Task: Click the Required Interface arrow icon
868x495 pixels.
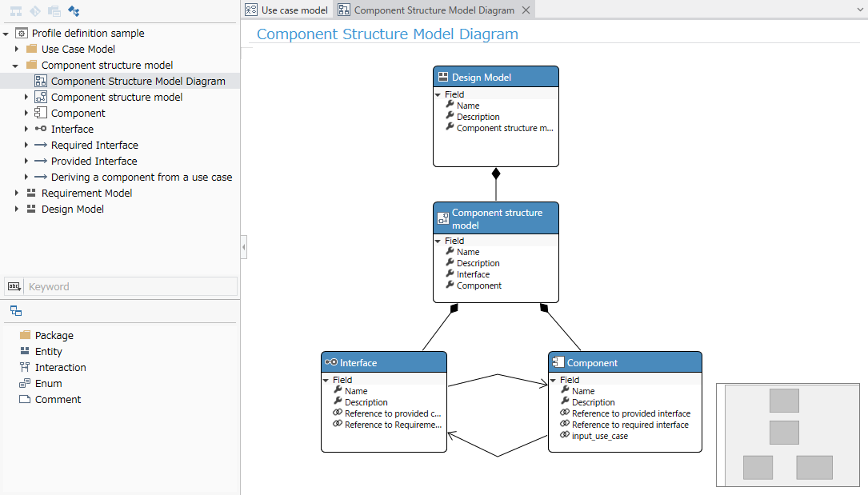Action: pos(41,145)
